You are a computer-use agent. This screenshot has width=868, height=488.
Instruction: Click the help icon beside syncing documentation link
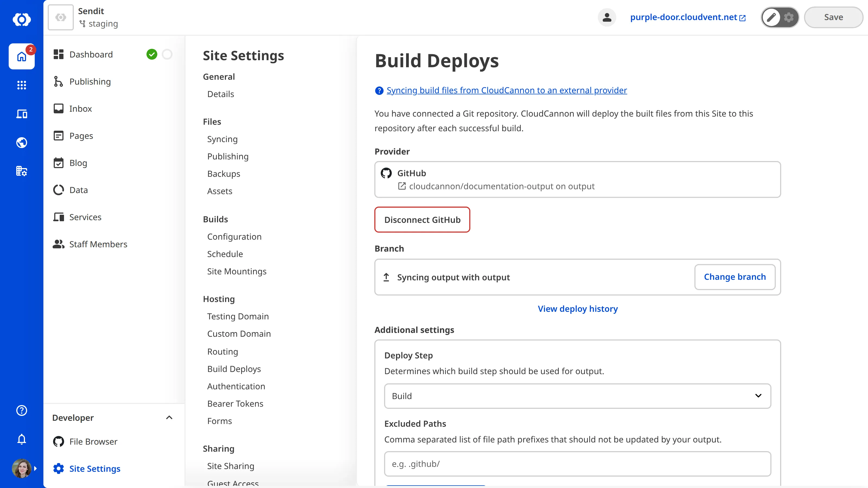coord(379,91)
